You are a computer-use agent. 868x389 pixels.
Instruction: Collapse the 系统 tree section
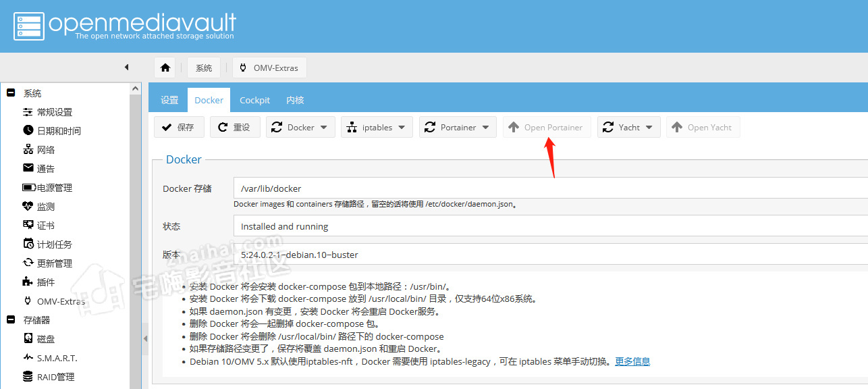11,93
